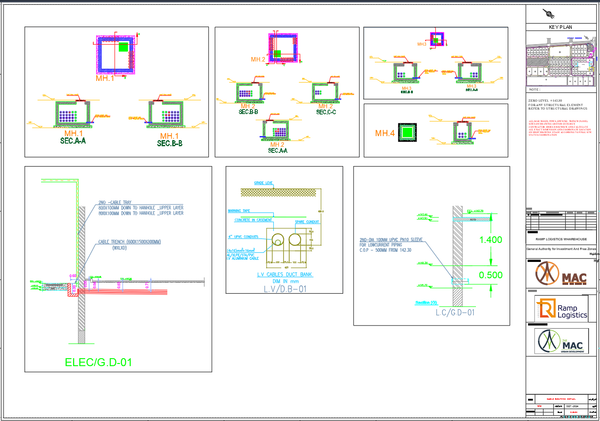Select the right spare conduit circle

pos(295,240)
